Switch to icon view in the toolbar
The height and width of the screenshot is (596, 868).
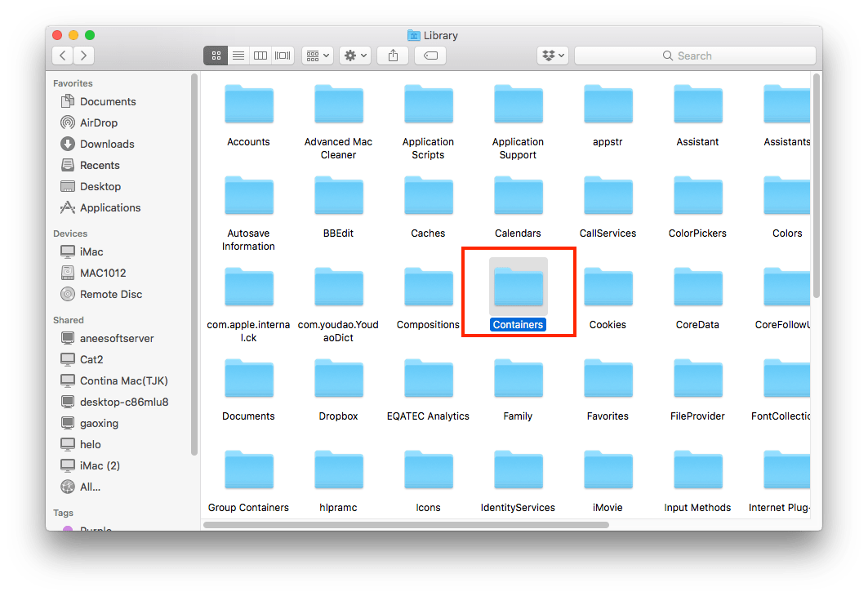click(x=216, y=55)
